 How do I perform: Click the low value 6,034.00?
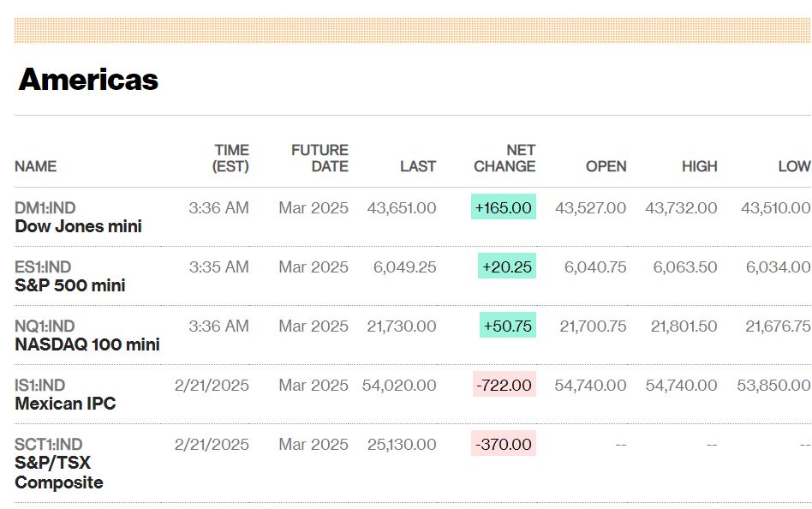click(779, 267)
